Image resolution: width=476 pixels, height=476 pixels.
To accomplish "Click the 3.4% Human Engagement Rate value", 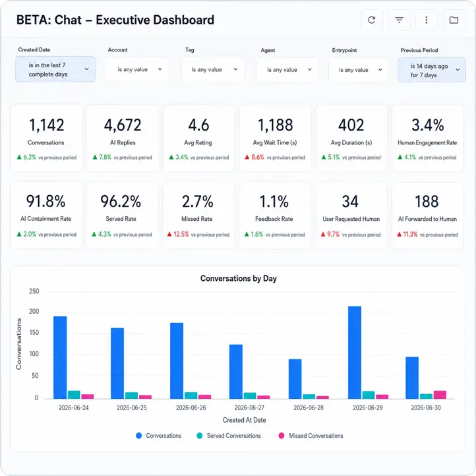I will click(x=427, y=125).
